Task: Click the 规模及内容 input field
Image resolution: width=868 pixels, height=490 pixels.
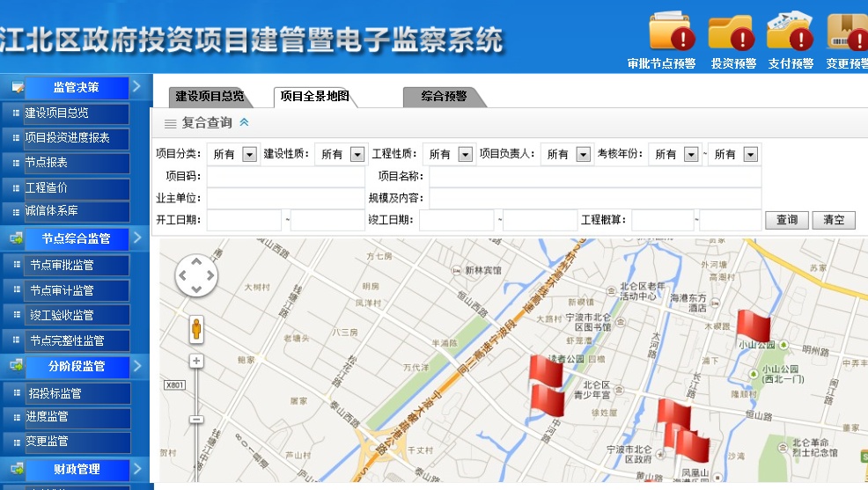Action: point(595,198)
